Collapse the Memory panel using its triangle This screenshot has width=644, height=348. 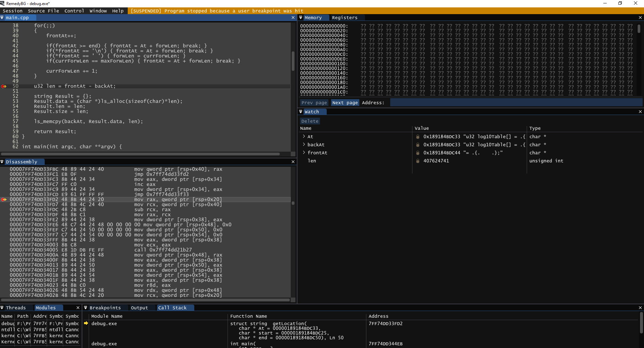301,18
